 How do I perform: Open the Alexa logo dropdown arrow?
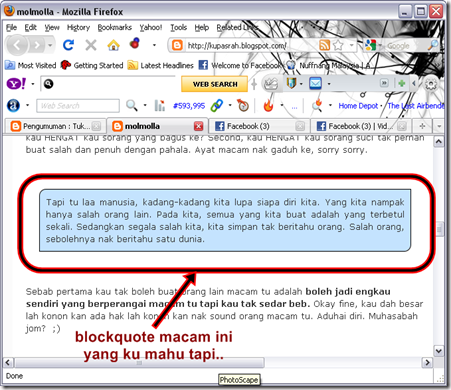click(27, 106)
